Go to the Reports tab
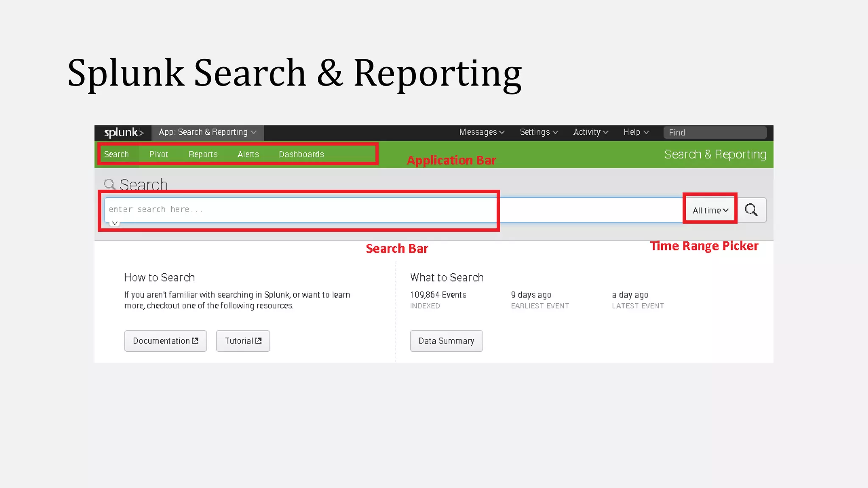 pos(203,155)
